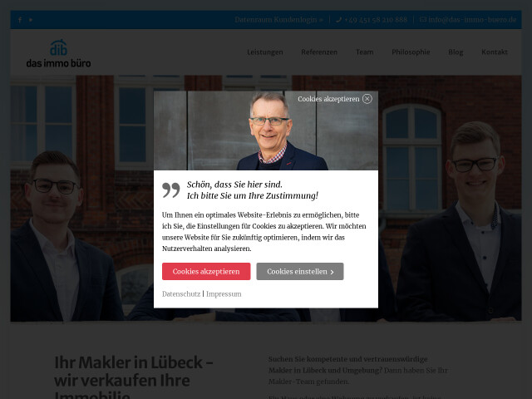Open the Philosophie navigation item
The width and height of the screenshot is (532, 399).
tap(411, 52)
